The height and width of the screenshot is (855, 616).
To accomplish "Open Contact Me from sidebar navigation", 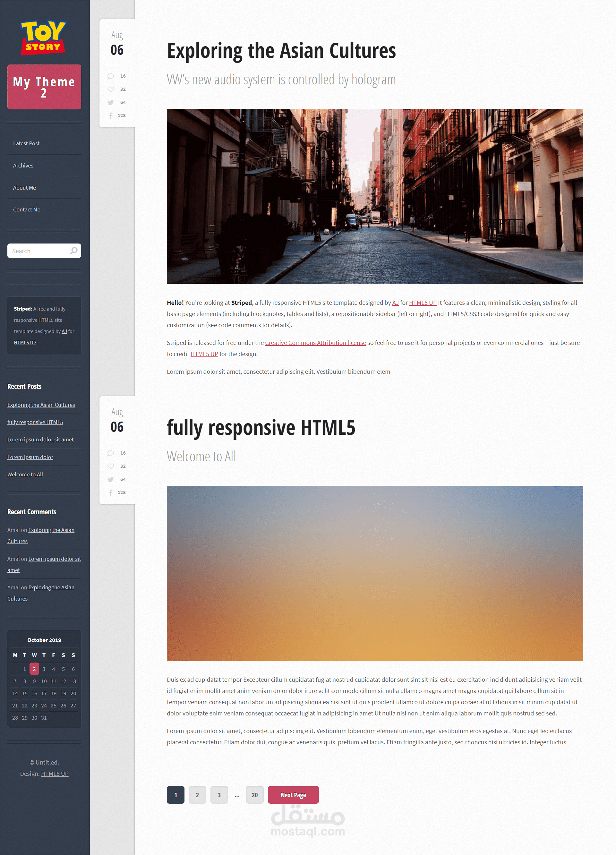I will pos(26,209).
